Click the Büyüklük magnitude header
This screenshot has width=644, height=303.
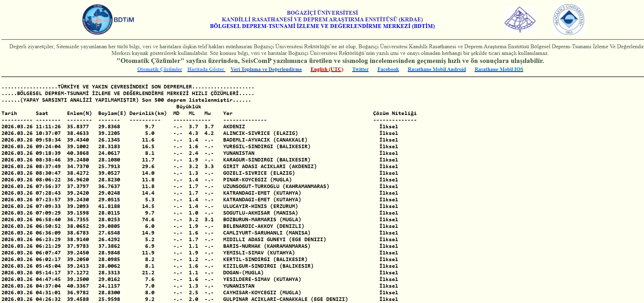188,107
